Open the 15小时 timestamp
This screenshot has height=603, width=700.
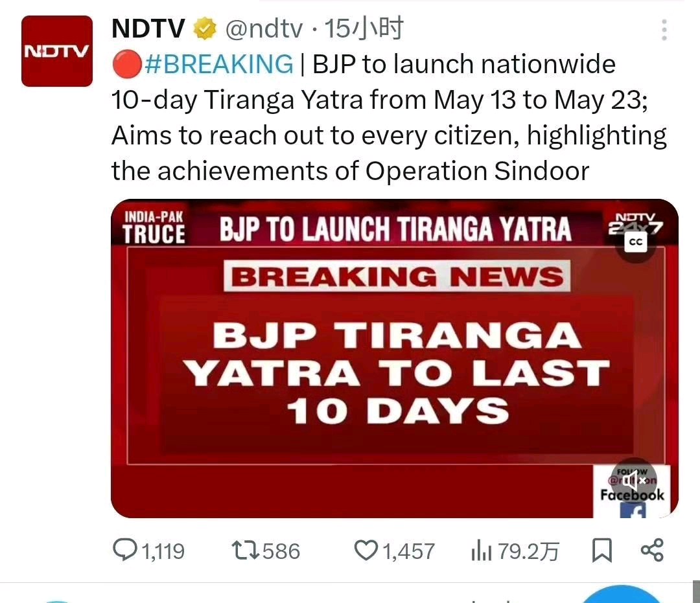[364, 28]
